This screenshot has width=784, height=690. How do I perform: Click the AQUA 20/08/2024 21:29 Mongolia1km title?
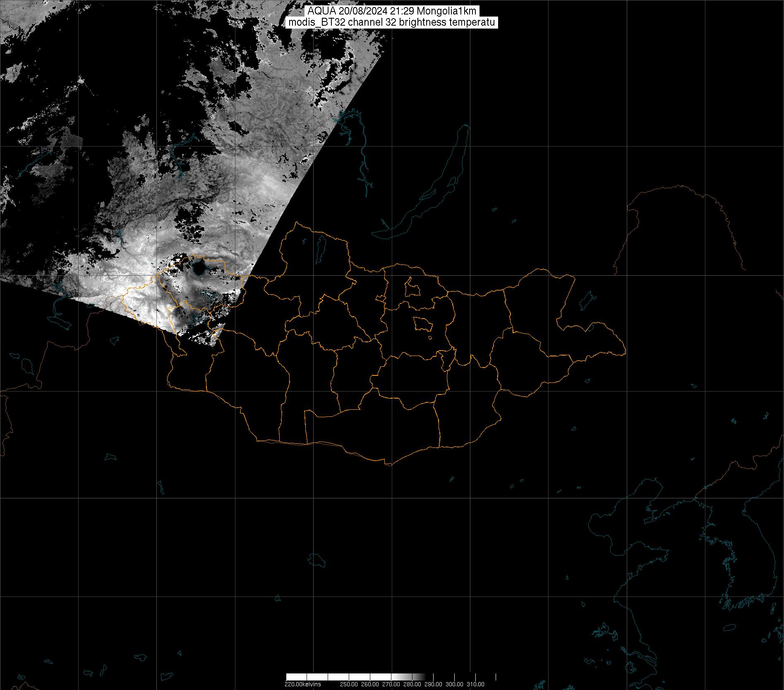(x=392, y=11)
